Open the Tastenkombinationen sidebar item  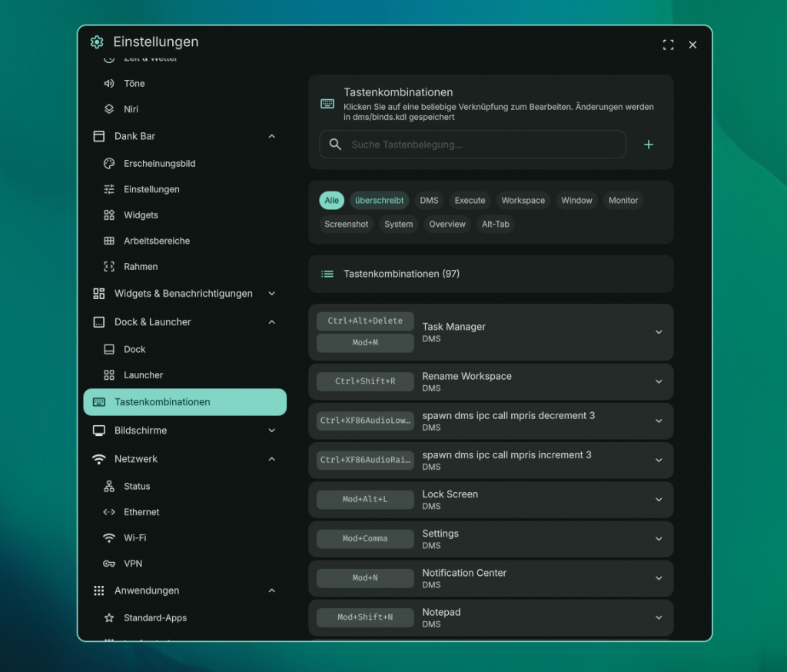(184, 402)
